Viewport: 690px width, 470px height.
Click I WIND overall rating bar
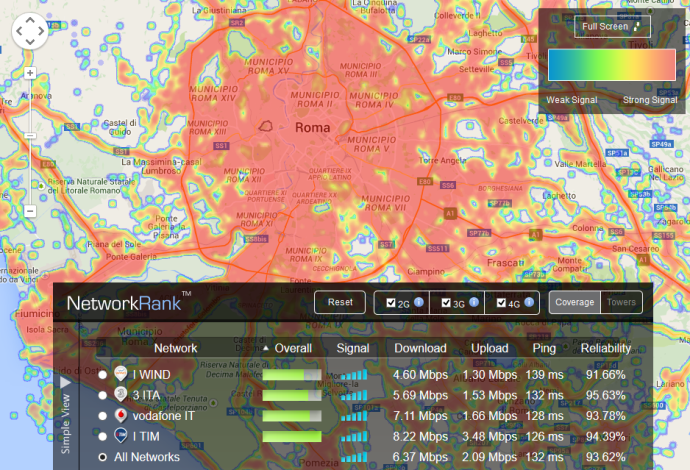pos(292,375)
